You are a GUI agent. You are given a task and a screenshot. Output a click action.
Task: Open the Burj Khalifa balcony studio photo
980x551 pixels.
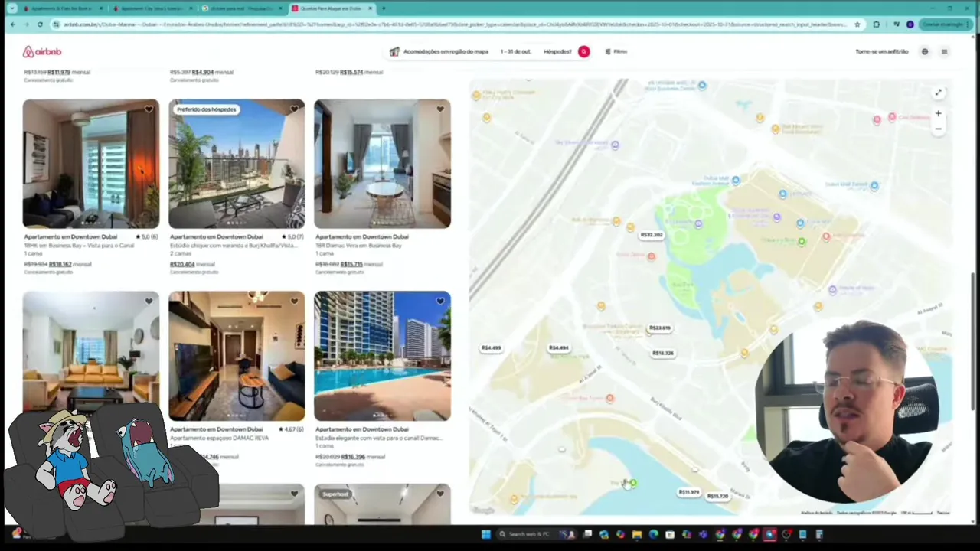pyautogui.click(x=237, y=164)
